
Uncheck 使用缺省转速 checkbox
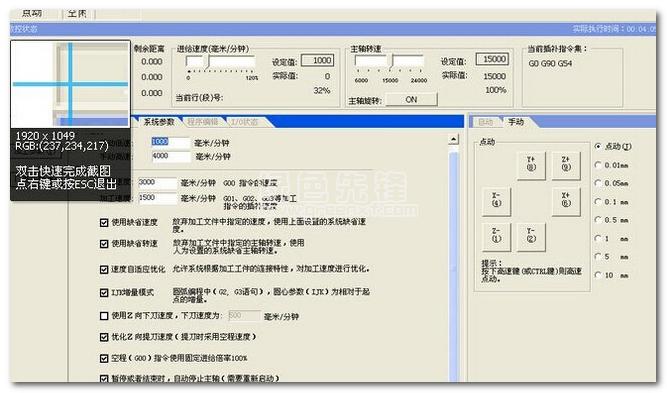coord(104,244)
